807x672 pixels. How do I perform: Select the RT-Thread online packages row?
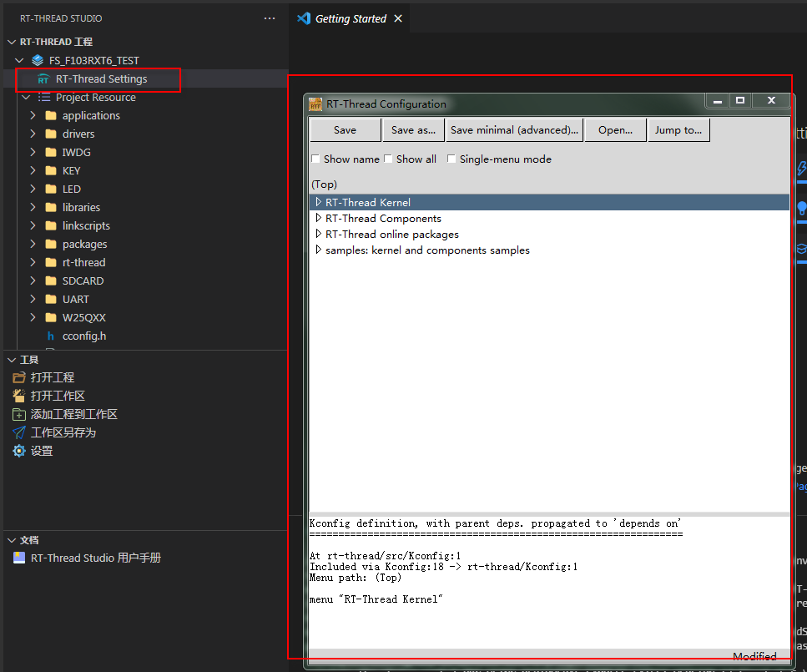[549, 235]
